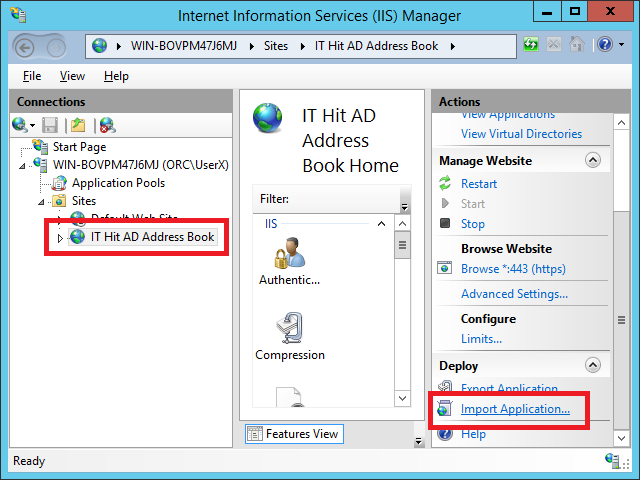Collapse the Manage Website section

pyautogui.click(x=593, y=160)
